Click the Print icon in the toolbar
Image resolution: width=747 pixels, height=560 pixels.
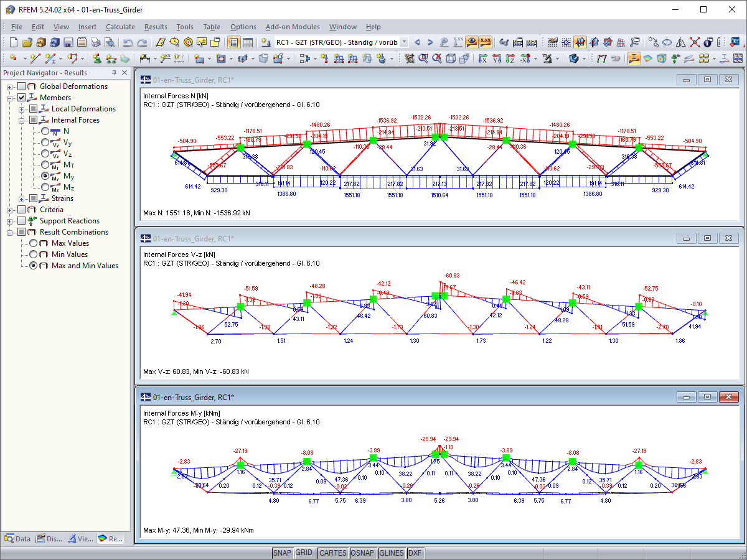95,42
